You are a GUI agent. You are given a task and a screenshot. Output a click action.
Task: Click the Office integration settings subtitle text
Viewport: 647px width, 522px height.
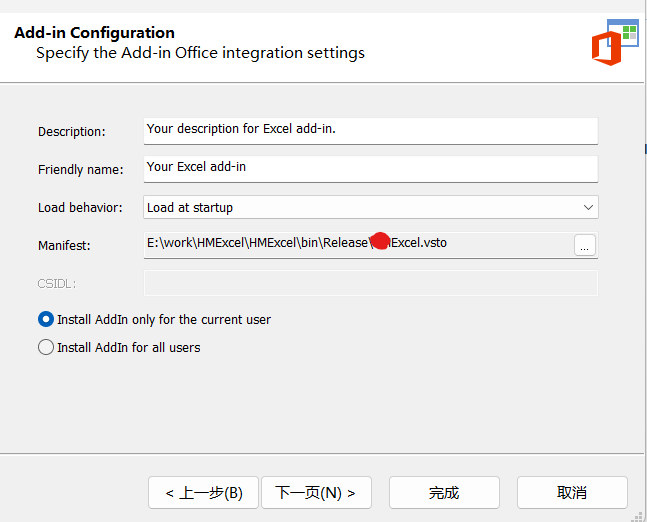(x=200, y=53)
